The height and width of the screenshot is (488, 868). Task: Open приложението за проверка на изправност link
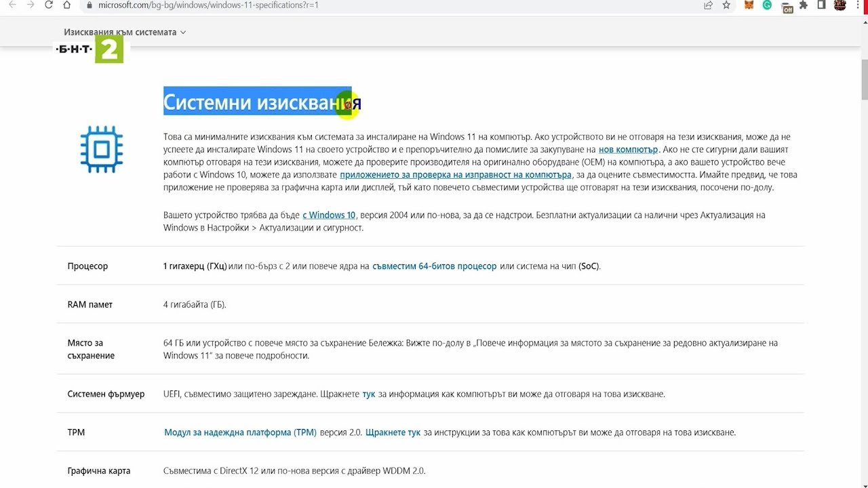coord(456,175)
